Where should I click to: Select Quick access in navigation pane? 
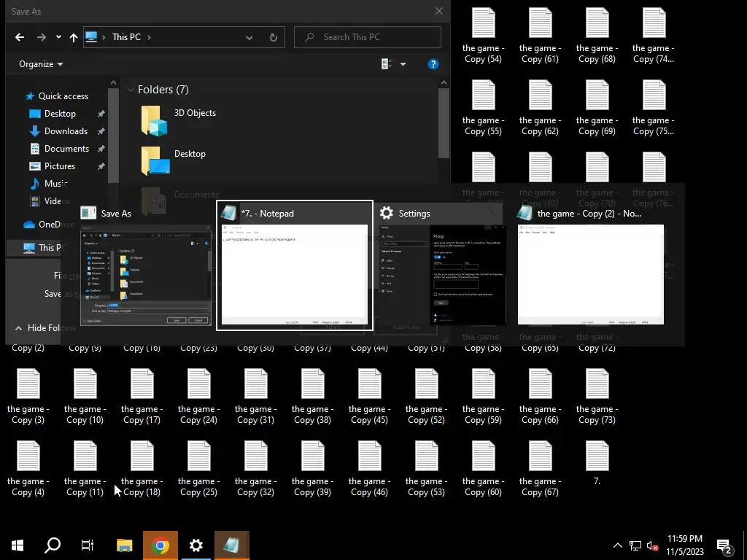point(57,96)
